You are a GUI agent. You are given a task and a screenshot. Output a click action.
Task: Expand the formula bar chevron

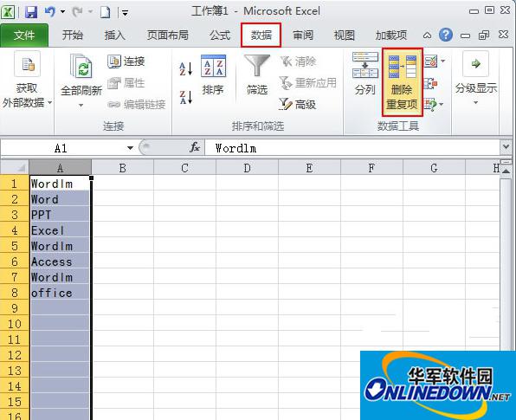tap(506, 147)
